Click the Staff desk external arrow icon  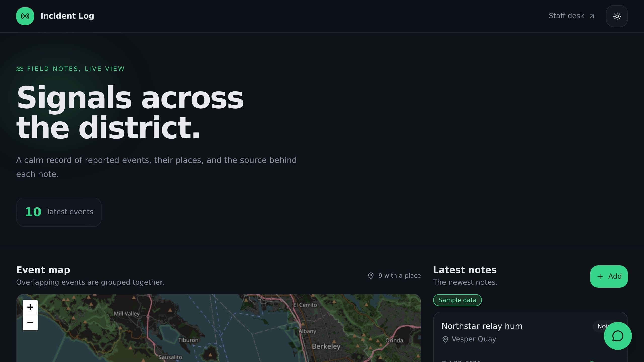592,16
